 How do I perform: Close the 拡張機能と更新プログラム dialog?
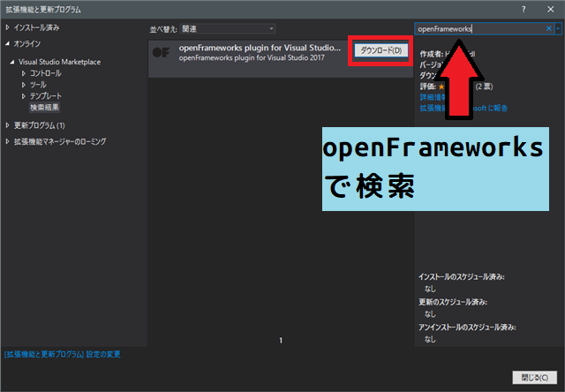[551, 10]
